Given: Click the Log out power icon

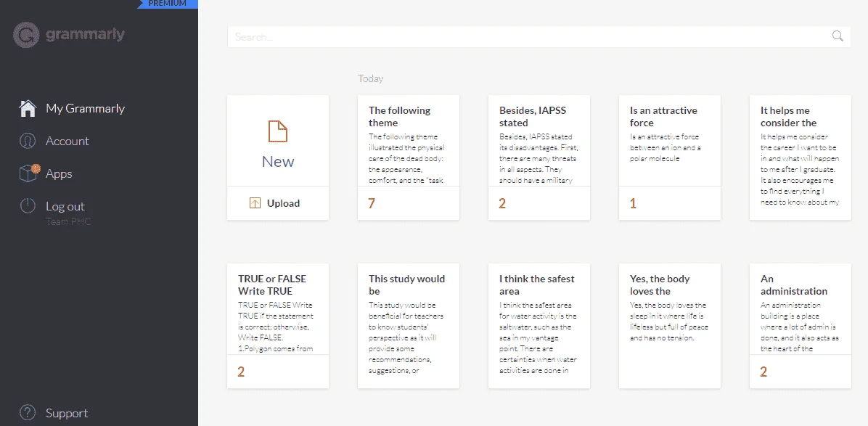Looking at the screenshot, I should (28, 206).
